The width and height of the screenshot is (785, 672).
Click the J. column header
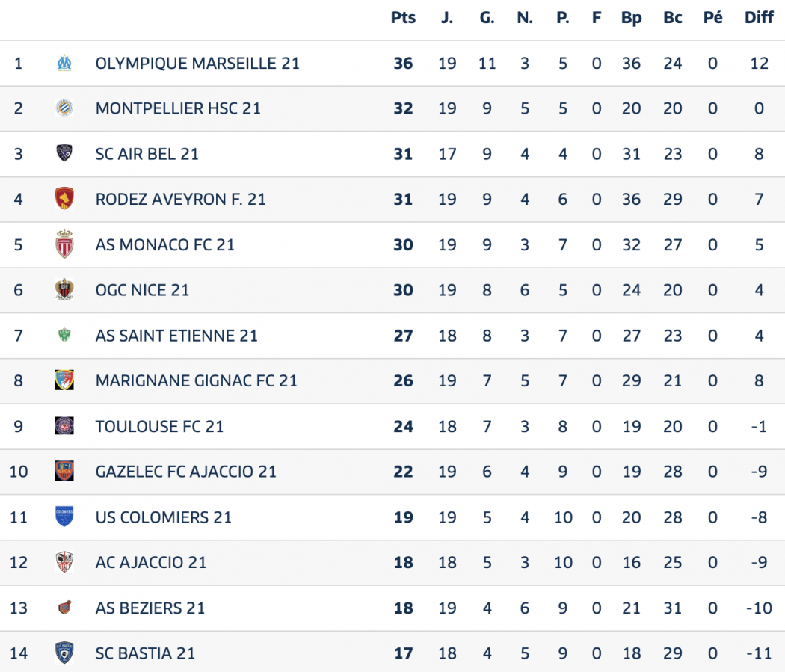click(x=447, y=19)
